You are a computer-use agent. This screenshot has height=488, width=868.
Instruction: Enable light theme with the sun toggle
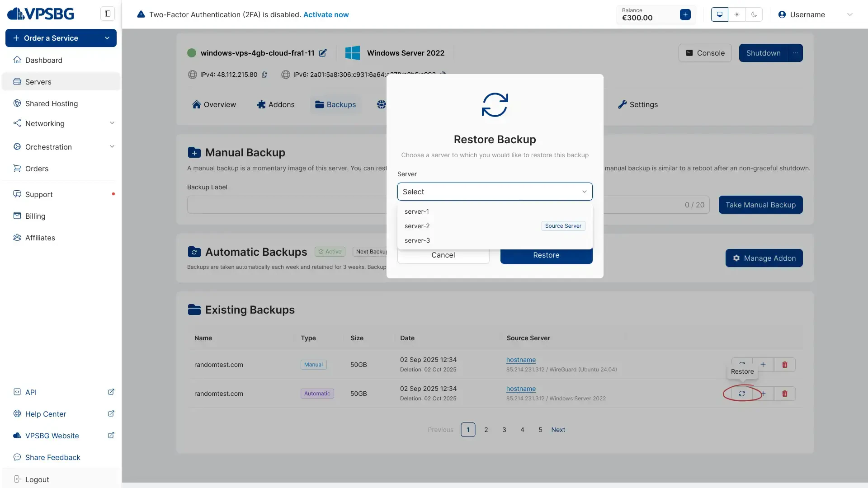736,14
